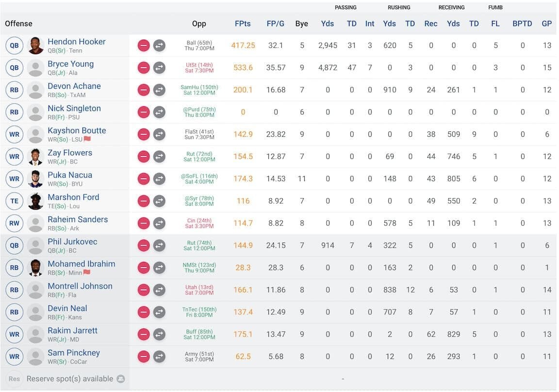
Task: Open Rakim Jarrett's player link
Action: tap(72, 331)
